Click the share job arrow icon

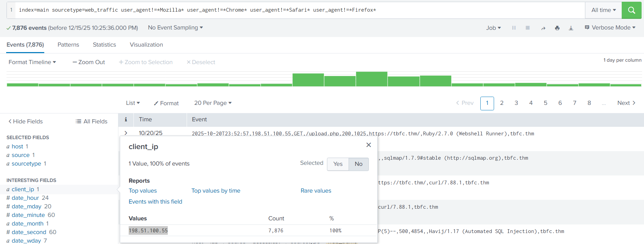point(543,28)
